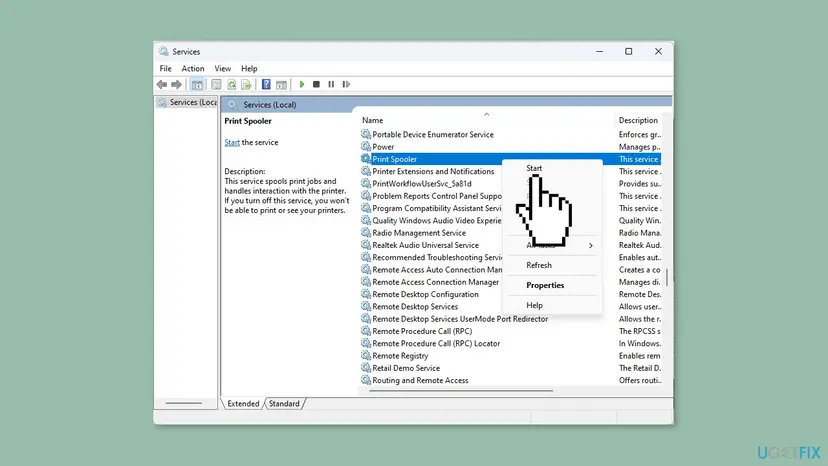Click the Back arrow toolbar icon

(162, 85)
